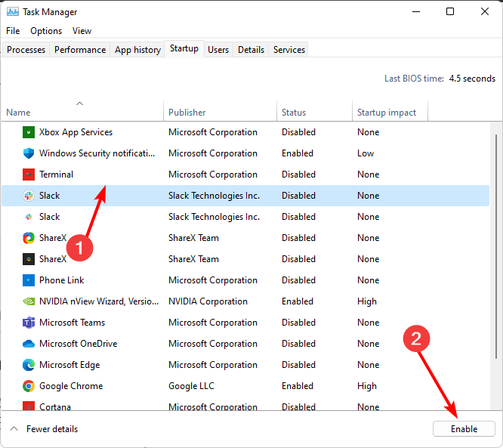Select the Xbox App Services name
Image resolution: width=503 pixels, height=448 pixels.
[76, 132]
